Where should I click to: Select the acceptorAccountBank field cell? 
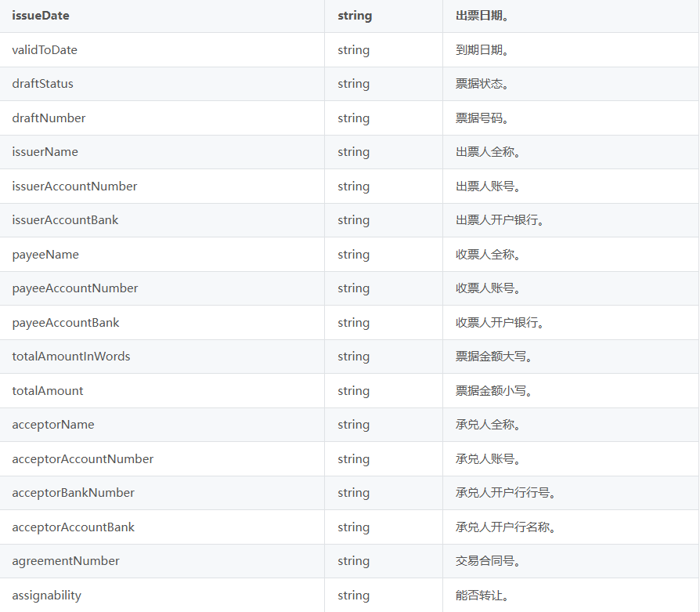click(x=74, y=527)
